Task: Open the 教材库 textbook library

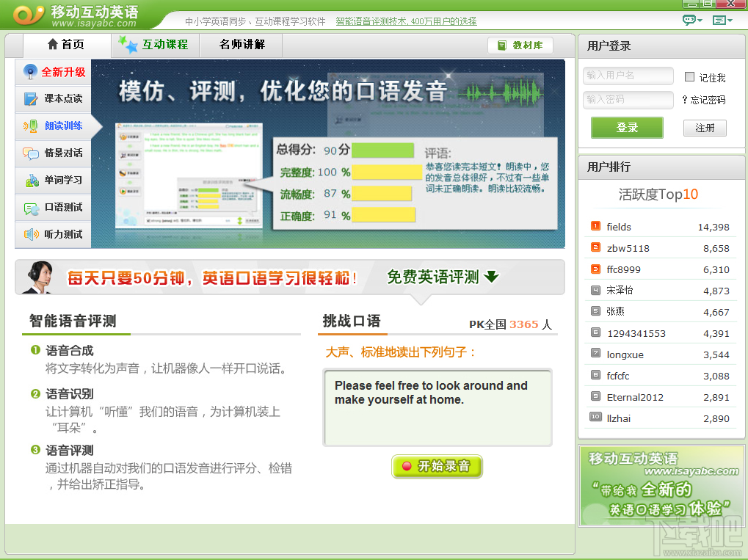Action: pyautogui.click(x=520, y=46)
